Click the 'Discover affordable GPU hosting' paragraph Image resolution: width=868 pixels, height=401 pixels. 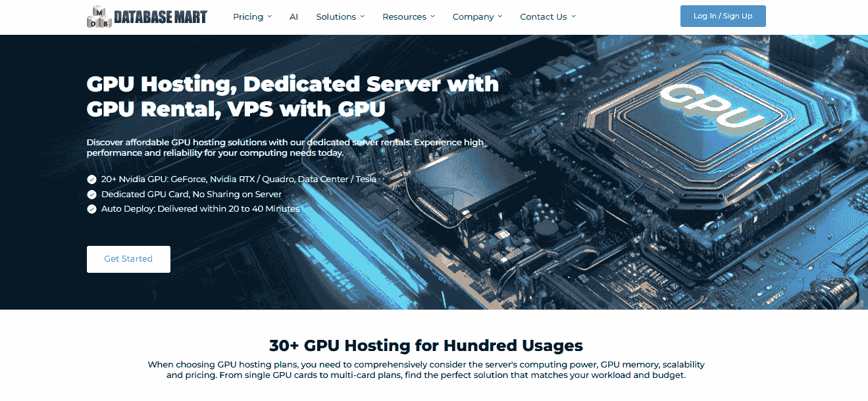(x=285, y=147)
